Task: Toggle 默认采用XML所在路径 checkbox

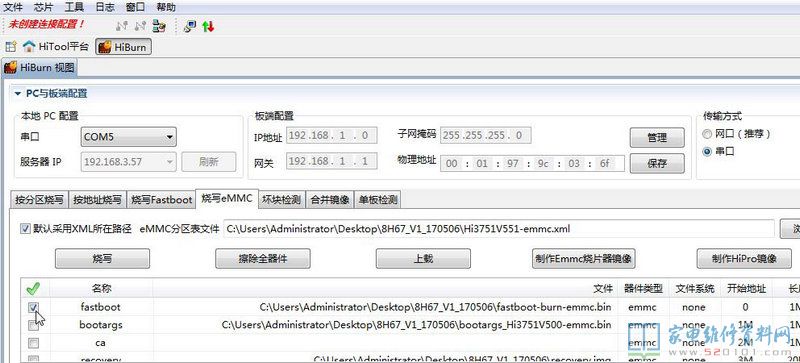Action: click(x=24, y=229)
